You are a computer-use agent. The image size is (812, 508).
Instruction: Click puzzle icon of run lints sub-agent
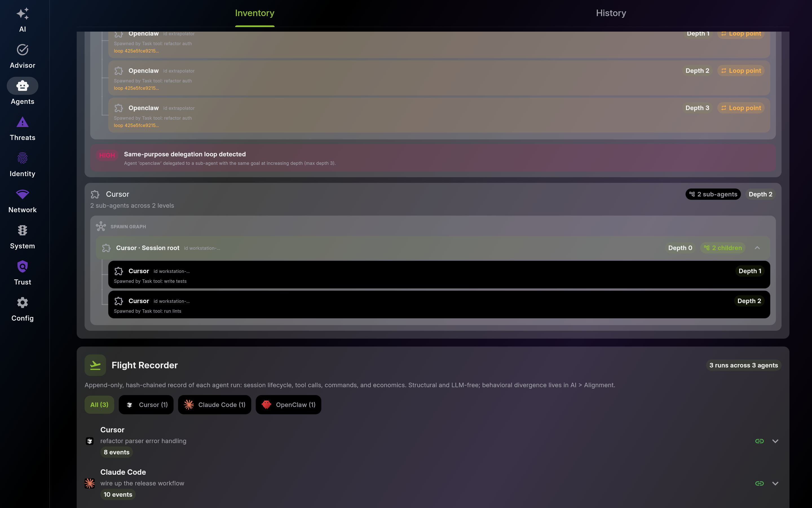tap(119, 301)
